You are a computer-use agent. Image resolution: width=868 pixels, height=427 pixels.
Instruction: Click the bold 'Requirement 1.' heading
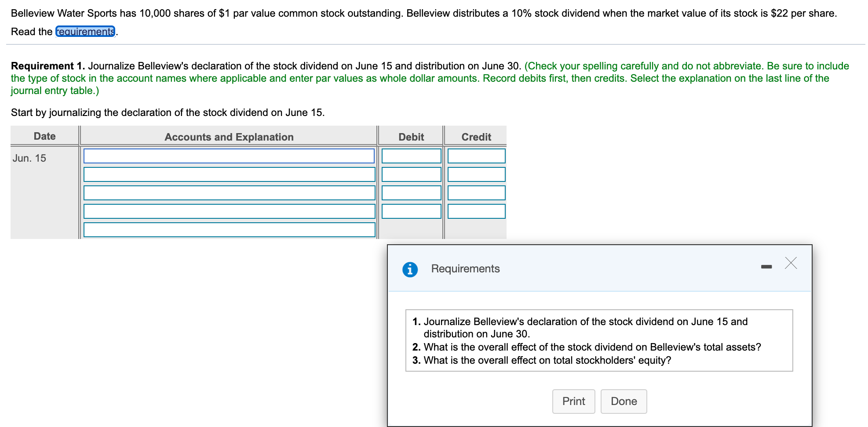(48, 66)
